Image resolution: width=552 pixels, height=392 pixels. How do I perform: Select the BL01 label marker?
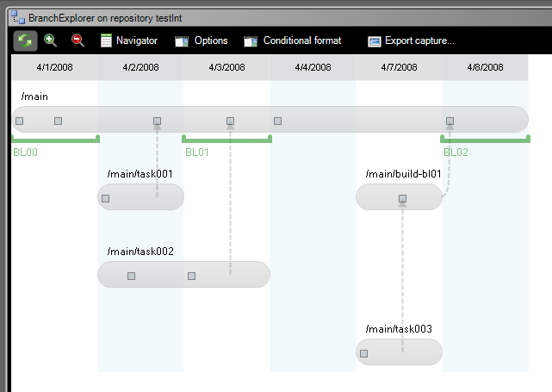(197, 152)
